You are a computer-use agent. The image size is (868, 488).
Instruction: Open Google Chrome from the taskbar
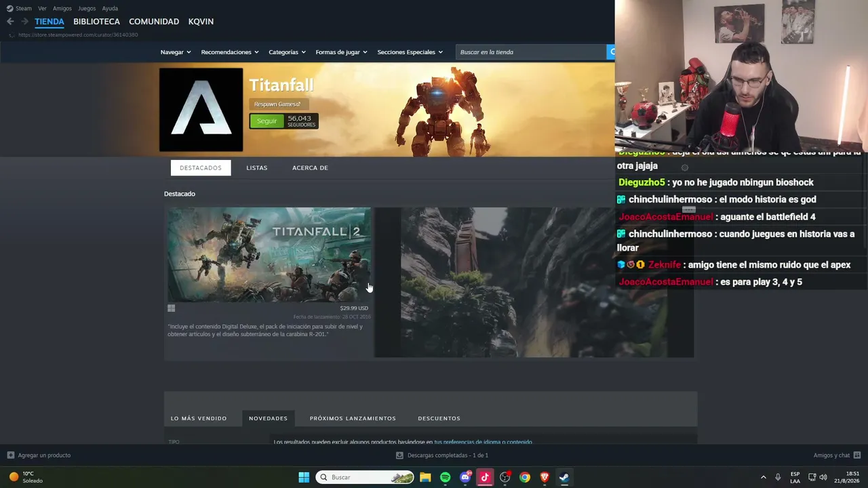525,477
